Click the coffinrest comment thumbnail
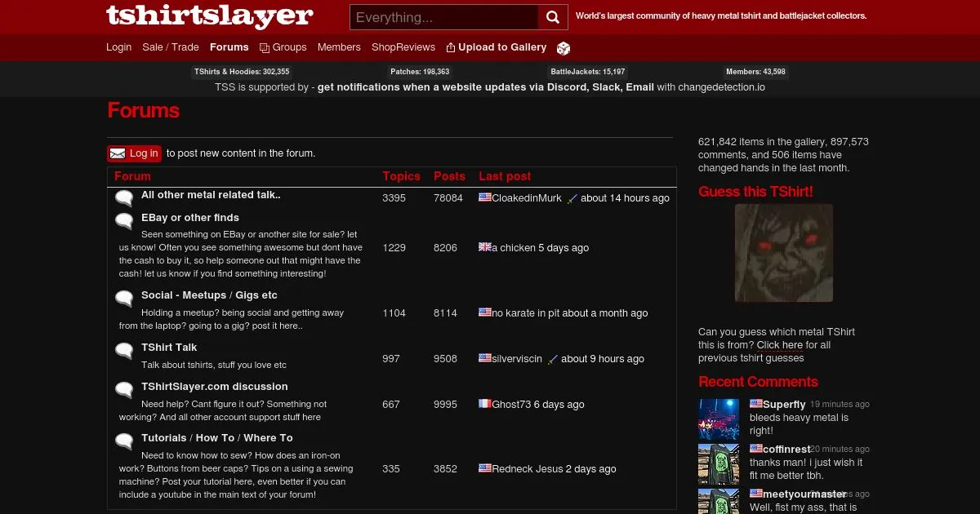980x514 pixels. pos(719,464)
